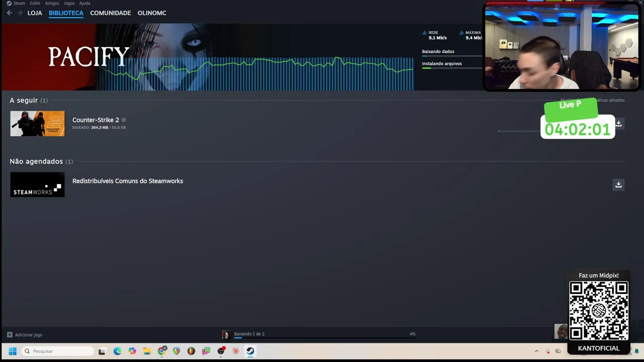
Task: Click the MÁXIMA peak speed icon
Action: 461,33
